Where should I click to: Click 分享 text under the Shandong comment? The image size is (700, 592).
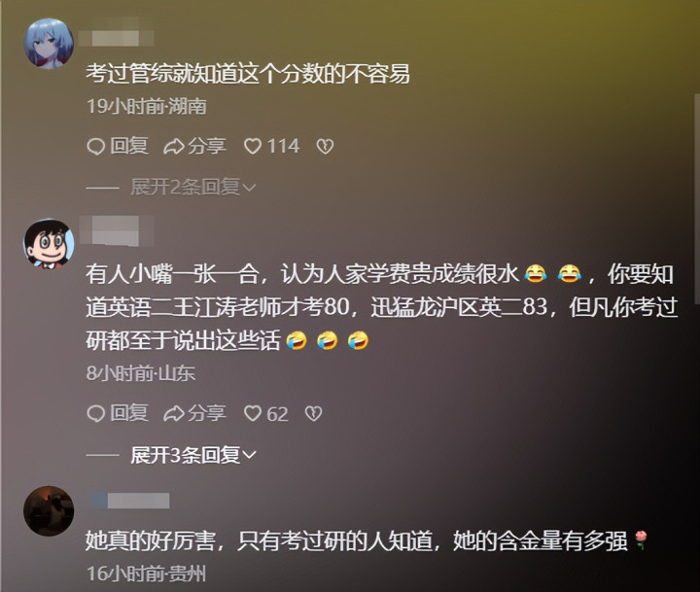click(207, 413)
